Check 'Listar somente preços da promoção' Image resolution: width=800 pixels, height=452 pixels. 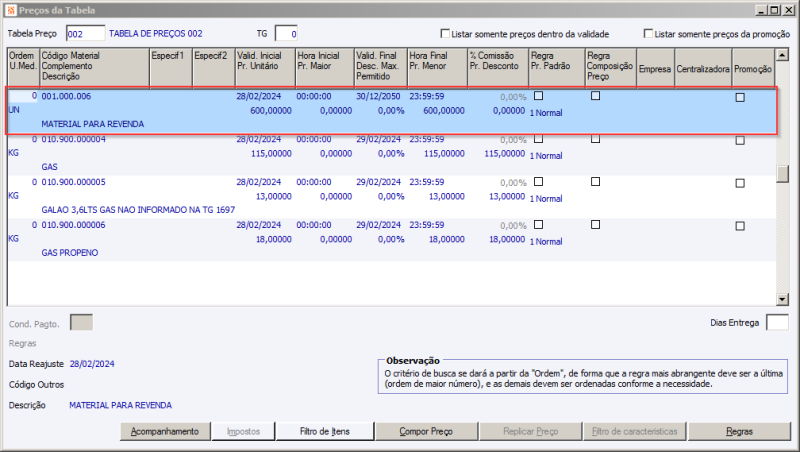[649, 33]
